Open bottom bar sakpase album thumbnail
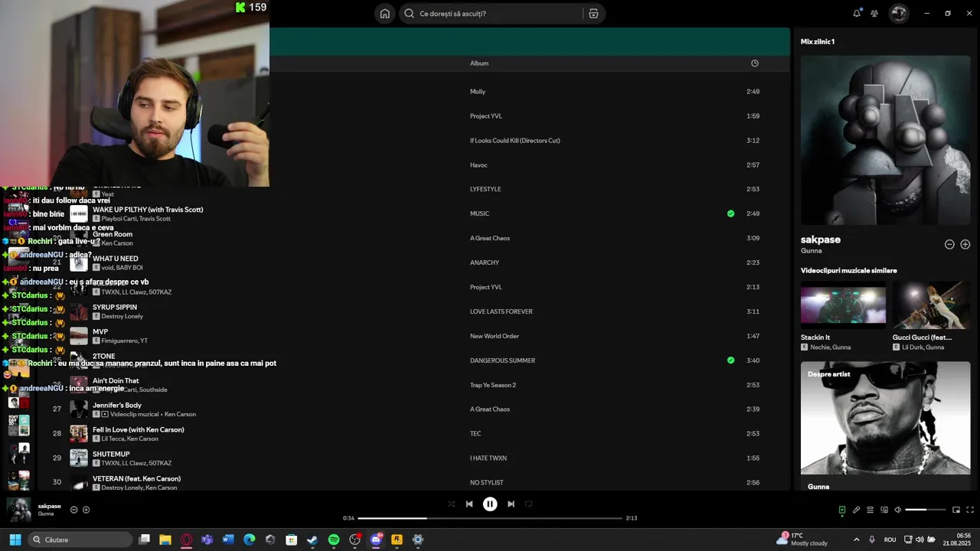Screen dimensions: 980x551 point(19,510)
